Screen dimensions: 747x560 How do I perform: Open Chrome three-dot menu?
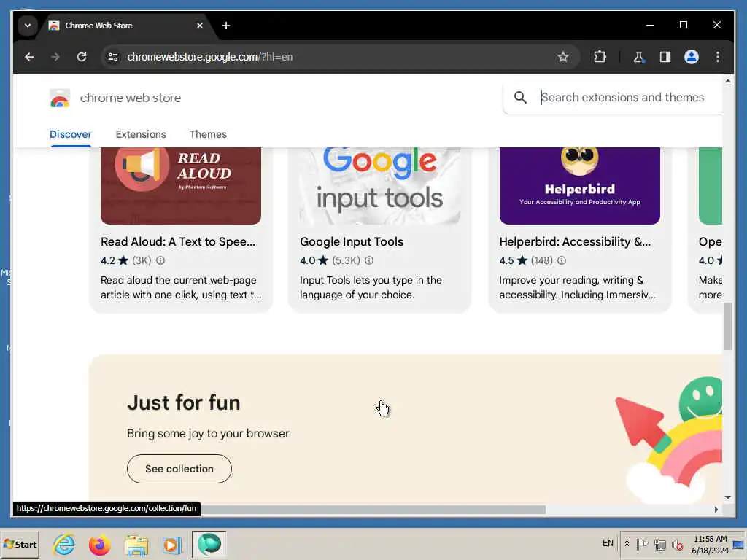[x=718, y=57]
